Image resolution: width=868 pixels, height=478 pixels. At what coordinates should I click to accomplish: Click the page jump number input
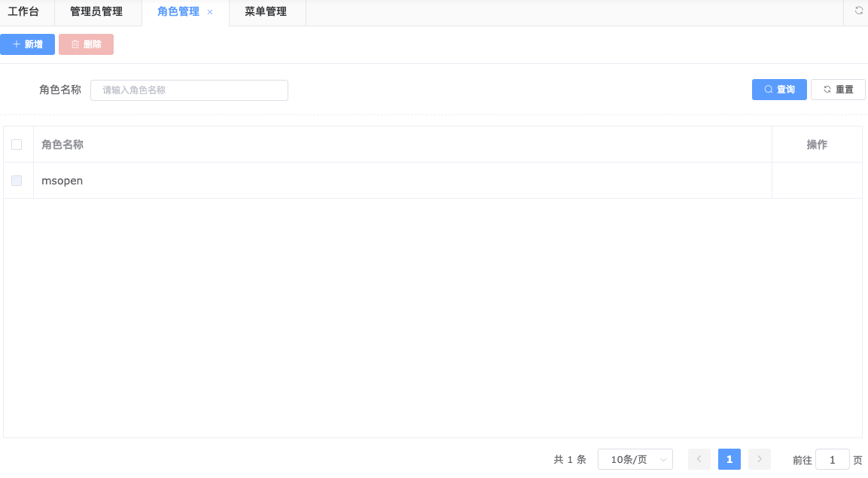click(832, 460)
